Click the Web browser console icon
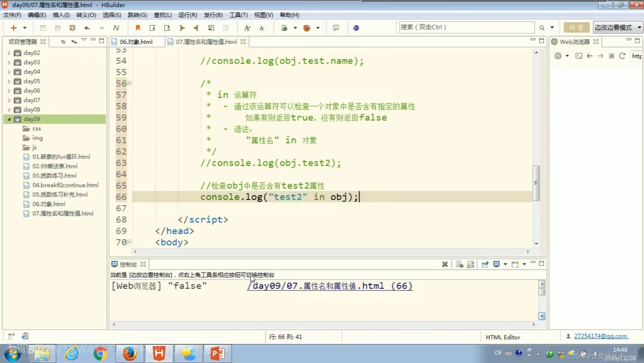The height and width of the screenshot is (363, 644). coord(579,56)
